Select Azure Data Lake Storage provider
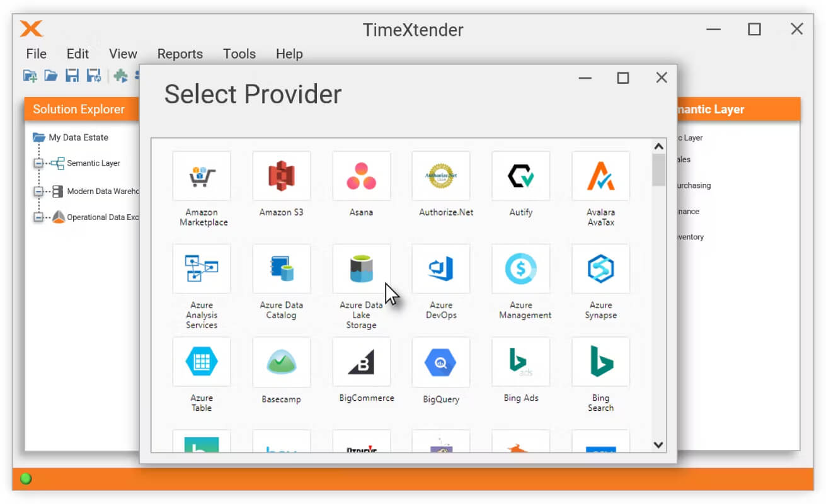The height and width of the screenshot is (504, 826). (x=362, y=269)
